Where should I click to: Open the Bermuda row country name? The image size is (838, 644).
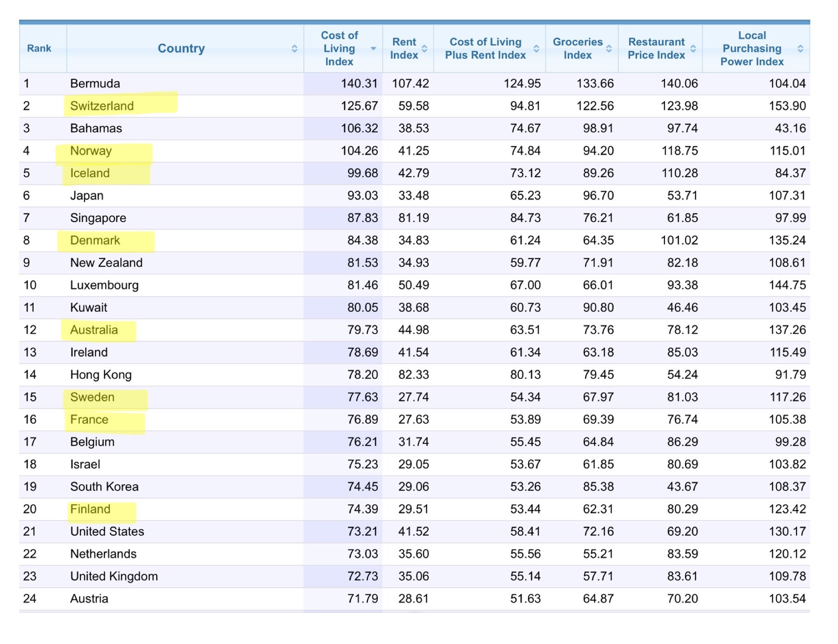pyautogui.click(x=95, y=84)
